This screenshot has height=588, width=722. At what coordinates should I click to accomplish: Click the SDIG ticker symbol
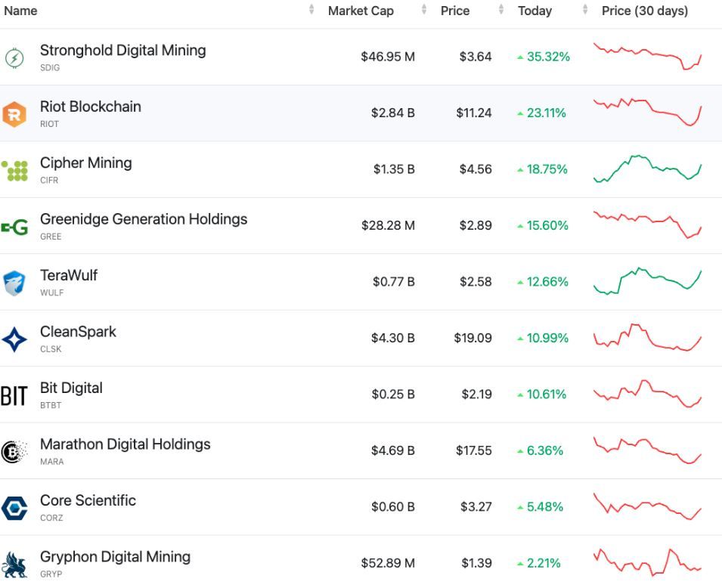(50, 68)
